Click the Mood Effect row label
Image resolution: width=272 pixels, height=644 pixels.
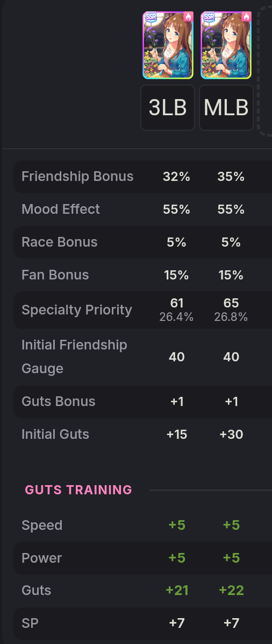61,209
